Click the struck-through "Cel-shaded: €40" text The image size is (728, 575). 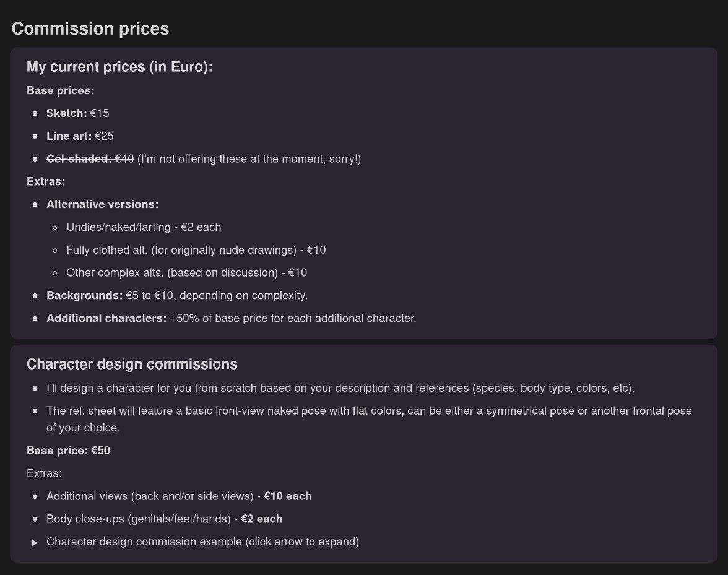90,159
